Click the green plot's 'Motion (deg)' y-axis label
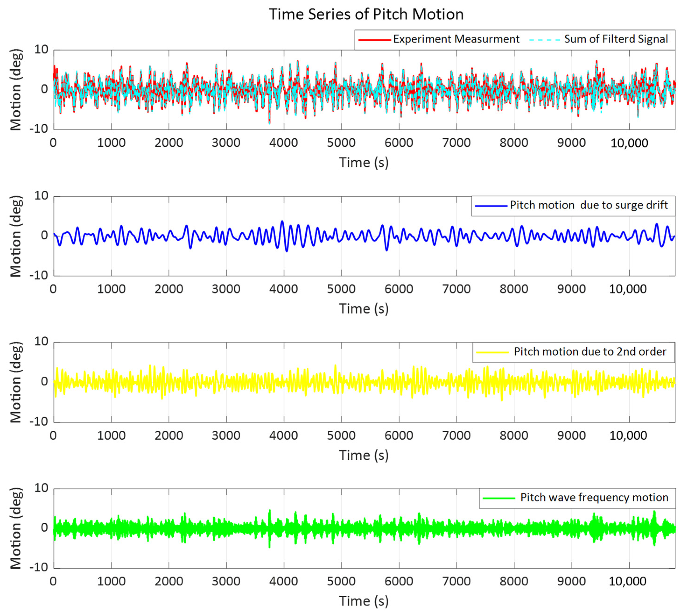Screen dimensions: 684x616 point(16,528)
